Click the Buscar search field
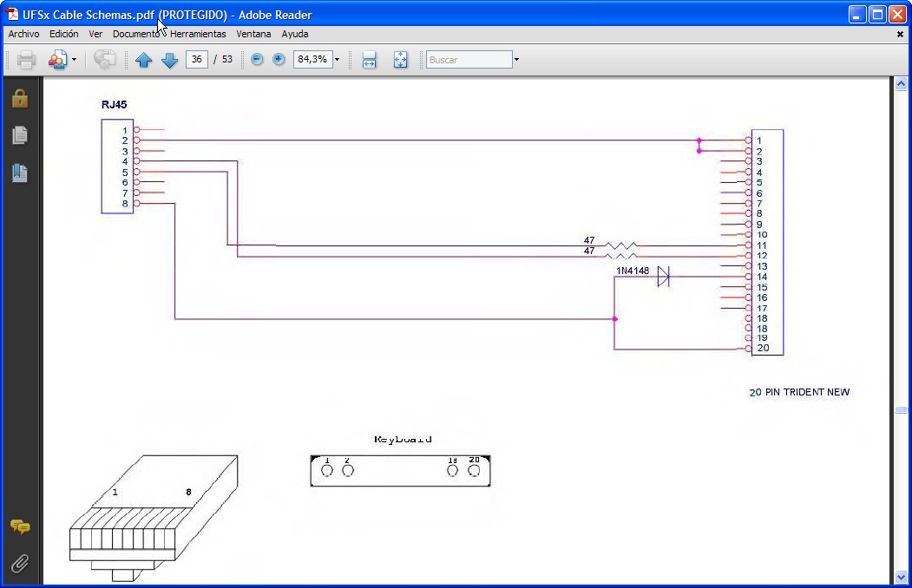The image size is (912, 588). [x=469, y=59]
